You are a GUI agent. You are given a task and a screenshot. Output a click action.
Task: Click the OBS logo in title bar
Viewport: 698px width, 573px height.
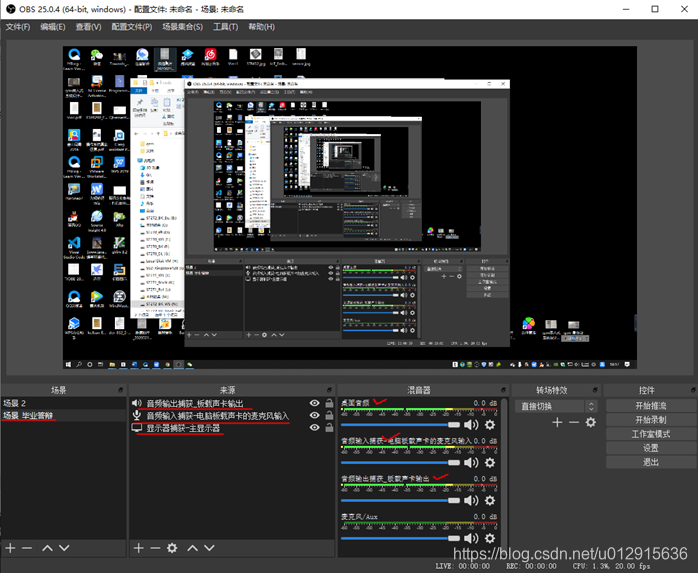[x=11, y=9]
